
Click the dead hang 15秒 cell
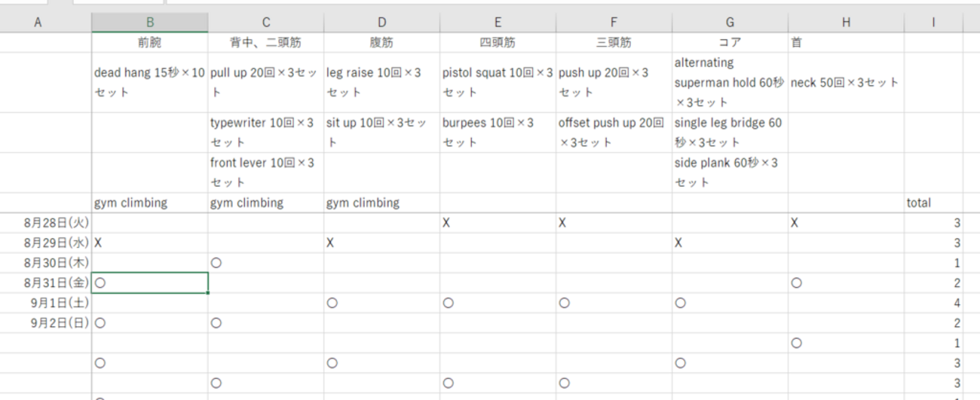pyautogui.click(x=150, y=83)
